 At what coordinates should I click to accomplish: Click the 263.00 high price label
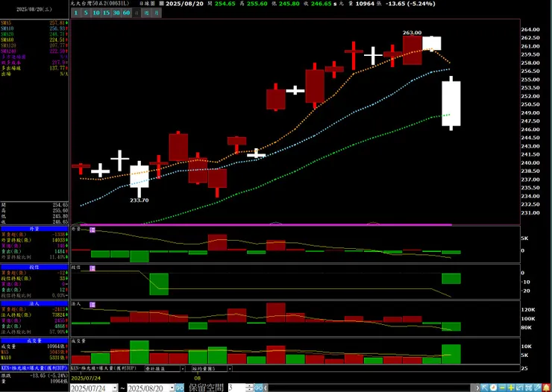412,33
